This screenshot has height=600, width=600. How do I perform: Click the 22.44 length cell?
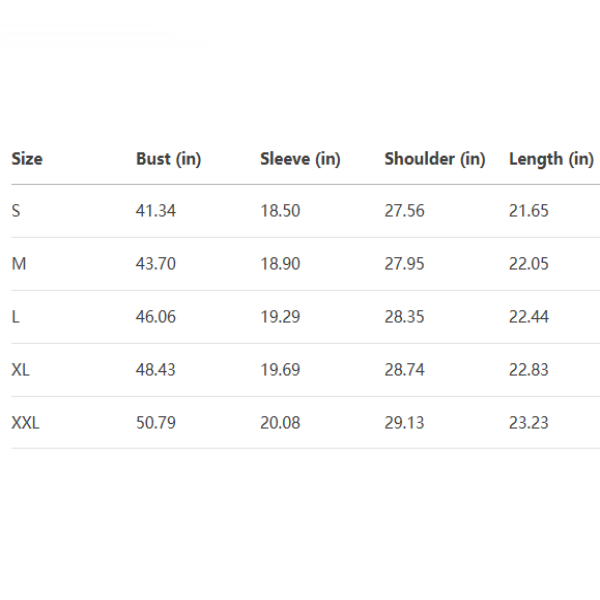[x=529, y=317]
